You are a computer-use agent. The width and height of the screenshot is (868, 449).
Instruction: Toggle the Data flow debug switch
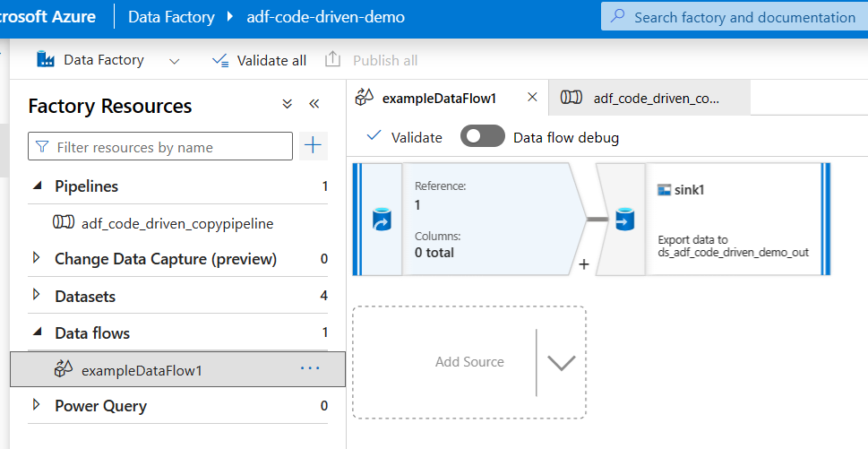coord(483,136)
